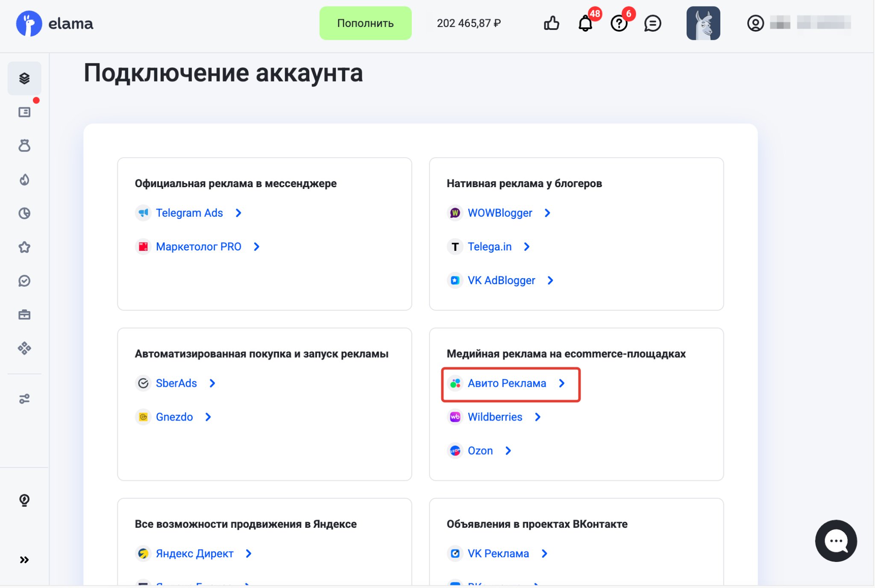Click heading Официальная реклама в мессенджере
Image resolution: width=875 pixels, height=588 pixels.
[236, 183]
